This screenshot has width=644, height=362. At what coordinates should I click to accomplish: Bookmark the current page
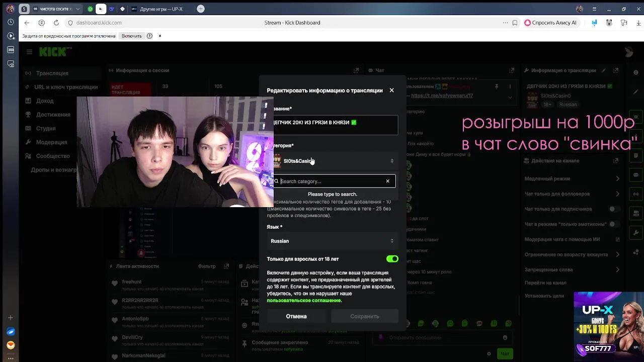515,23
